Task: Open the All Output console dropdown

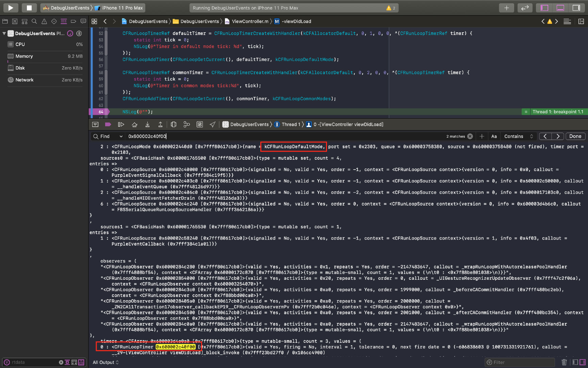Action: pos(106,362)
